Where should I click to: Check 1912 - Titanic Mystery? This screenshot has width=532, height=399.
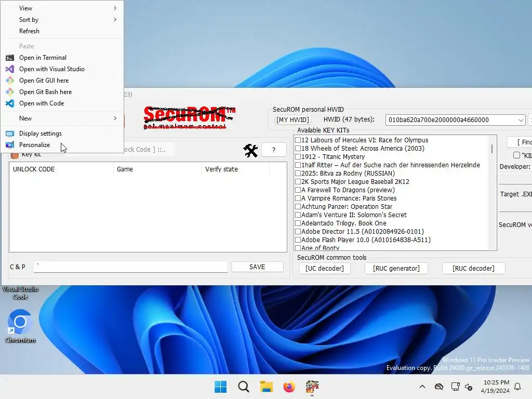pos(298,157)
